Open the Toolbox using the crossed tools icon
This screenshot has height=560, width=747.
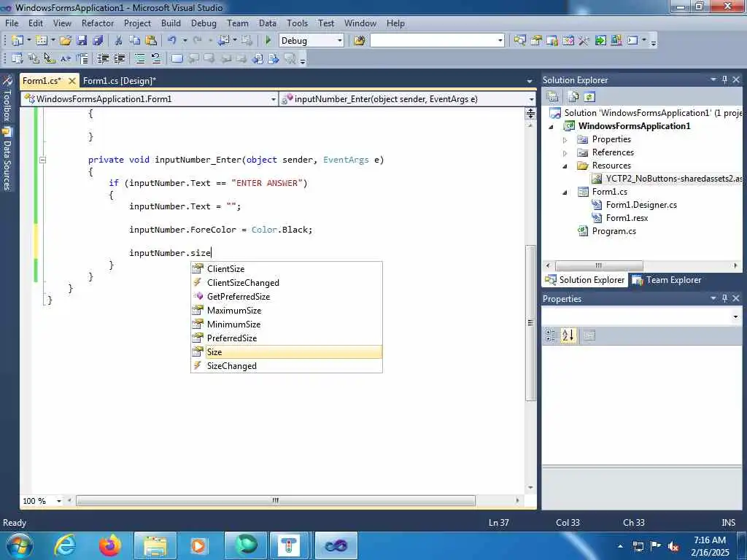[584, 41]
